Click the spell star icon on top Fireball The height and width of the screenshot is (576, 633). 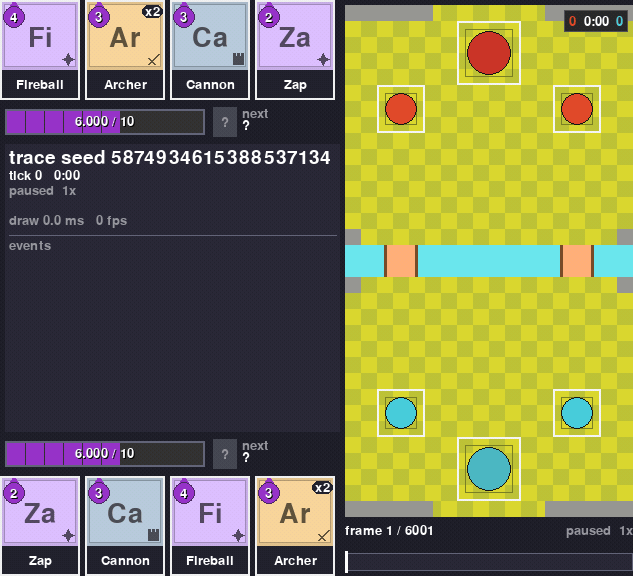(x=69, y=60)
